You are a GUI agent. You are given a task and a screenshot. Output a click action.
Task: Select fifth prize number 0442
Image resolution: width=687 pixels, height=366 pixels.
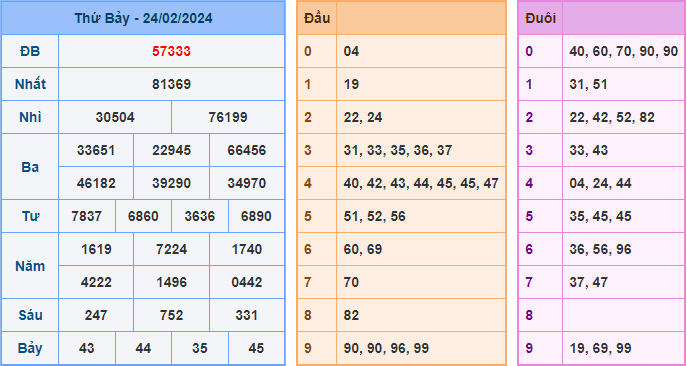tap(247, 282)
